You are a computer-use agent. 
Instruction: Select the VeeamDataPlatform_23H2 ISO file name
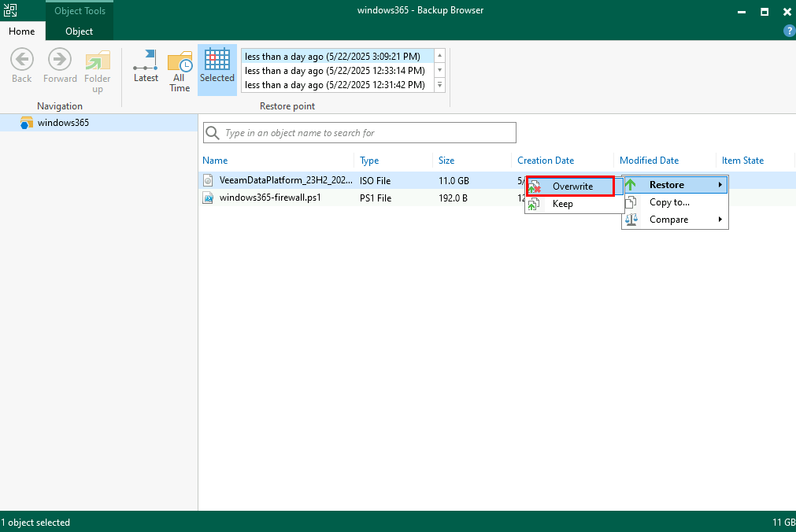tap(286, 180)
